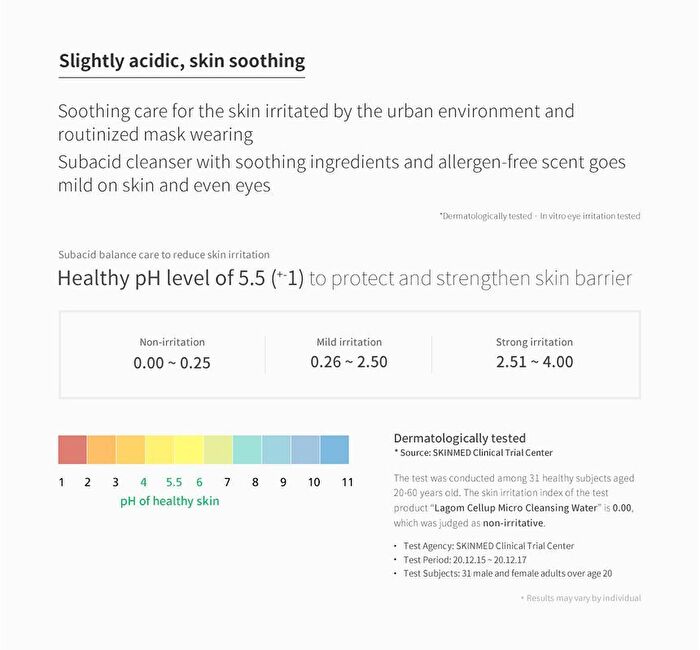Select the Non-irritation 0.00 ~ 0.25 range
Viewport: 700px width, 650px height.
click(172, 354)
